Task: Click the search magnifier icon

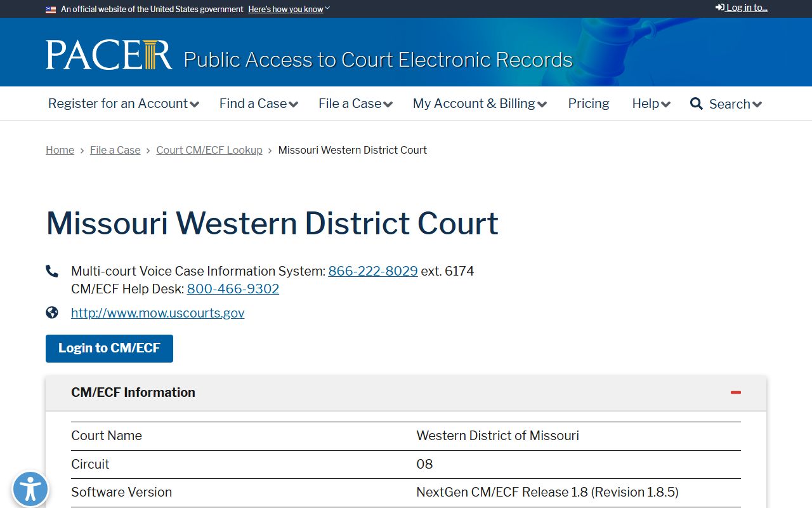Action: pos(697,104)
